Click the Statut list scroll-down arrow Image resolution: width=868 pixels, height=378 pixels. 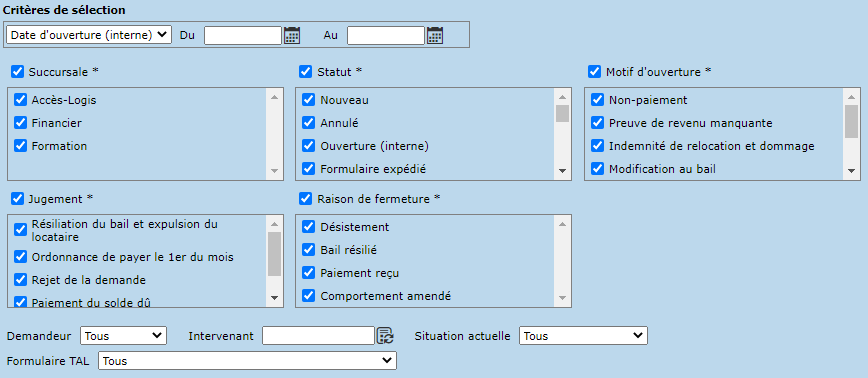click(x=562, y=171)
